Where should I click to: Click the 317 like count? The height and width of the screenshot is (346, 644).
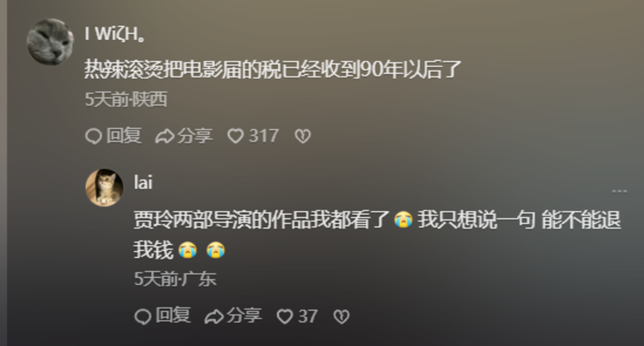[264, 136]
